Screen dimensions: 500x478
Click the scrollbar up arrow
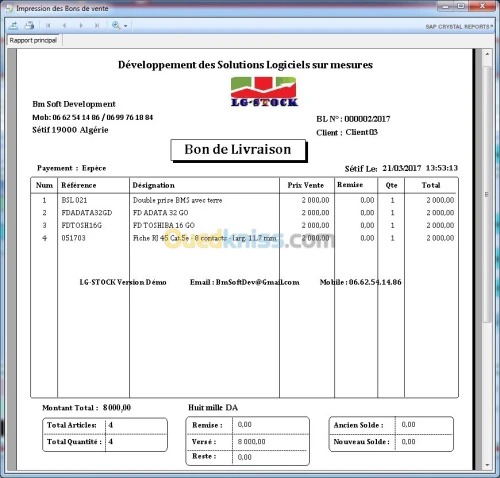[x=487, y=54]
